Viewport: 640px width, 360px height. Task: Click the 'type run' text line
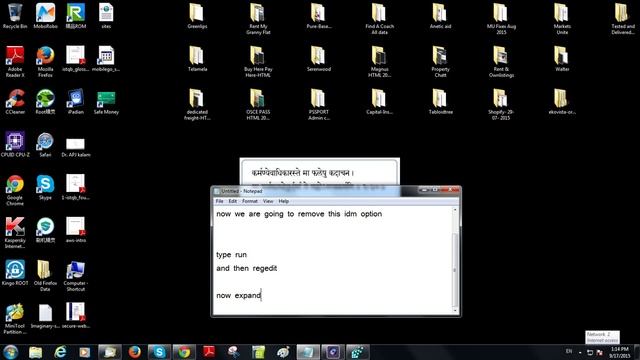231,255
